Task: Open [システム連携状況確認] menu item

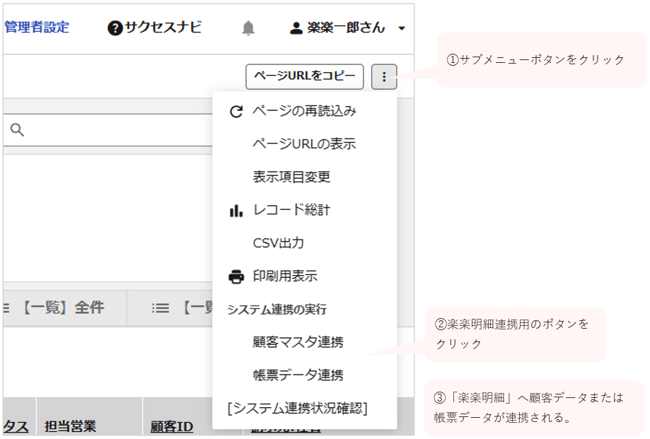Action: pyautogui.click(x=297, y=408)
